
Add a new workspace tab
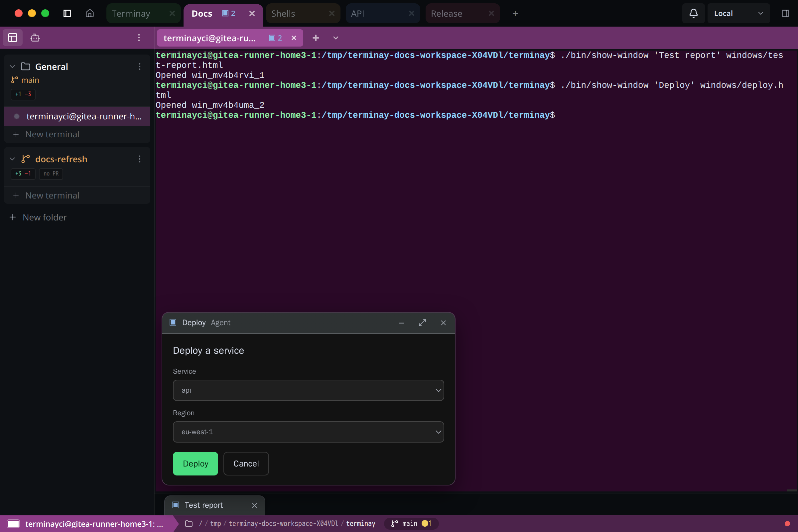coord(515,14)
